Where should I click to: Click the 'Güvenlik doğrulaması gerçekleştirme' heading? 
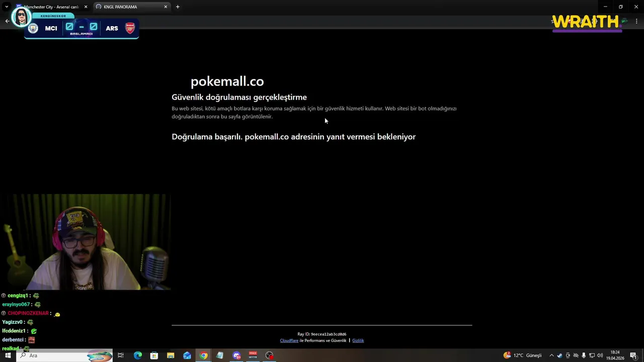[239, 97]
